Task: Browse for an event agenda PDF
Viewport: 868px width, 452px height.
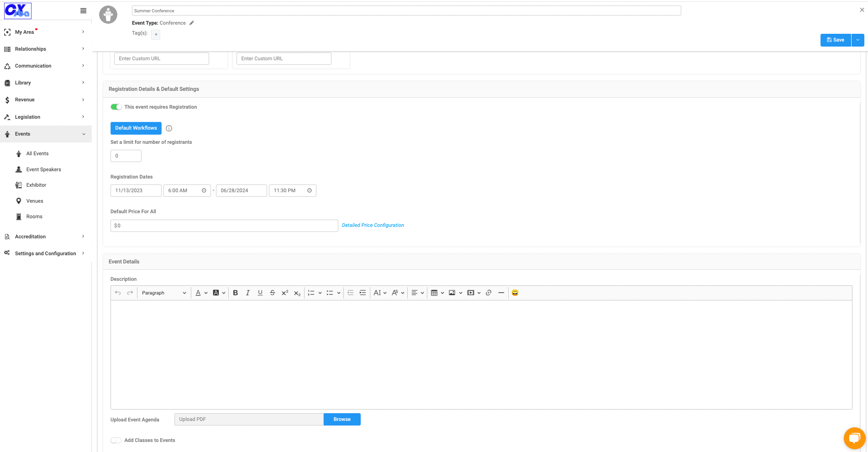Action: click(x=342, y=419)
